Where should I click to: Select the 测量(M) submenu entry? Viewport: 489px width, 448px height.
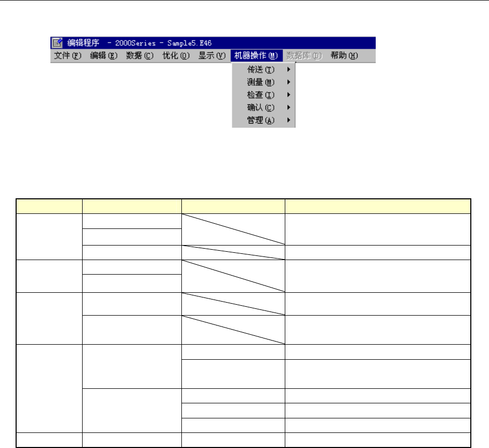tap(263, 82)
